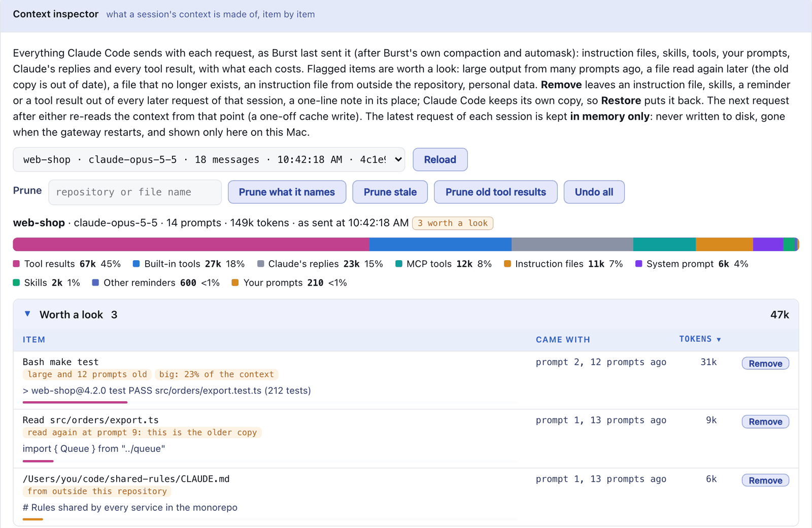Viewport: 812px width, 528px height.
Task: Focus the repository or file name field
Action: pyautogui.click(x=135, y=192)
